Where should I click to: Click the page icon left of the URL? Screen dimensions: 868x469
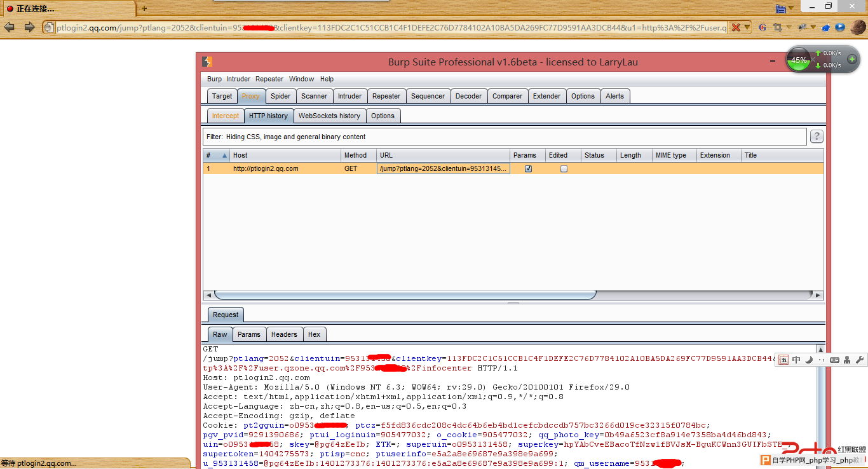50,27
